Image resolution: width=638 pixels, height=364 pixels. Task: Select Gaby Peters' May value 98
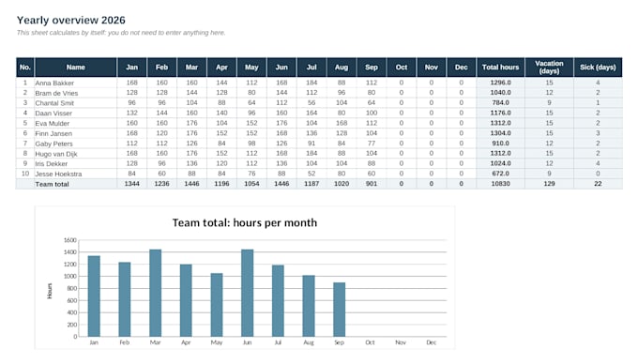[251, 144]
